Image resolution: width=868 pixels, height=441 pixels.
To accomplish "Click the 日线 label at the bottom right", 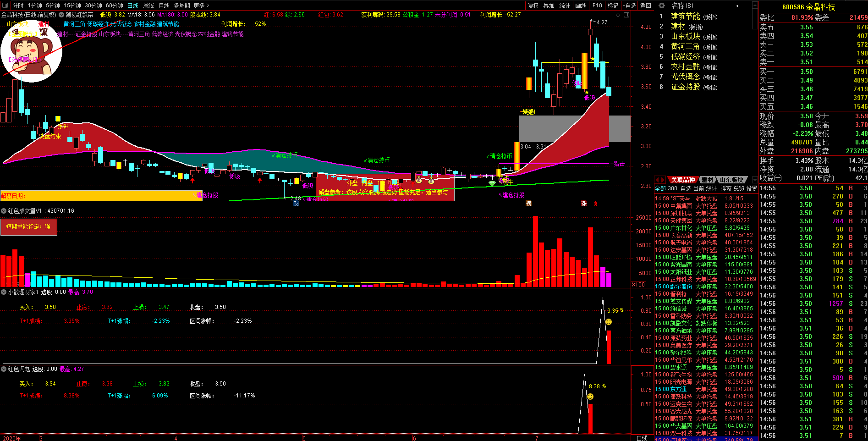I will pos(642,438).
